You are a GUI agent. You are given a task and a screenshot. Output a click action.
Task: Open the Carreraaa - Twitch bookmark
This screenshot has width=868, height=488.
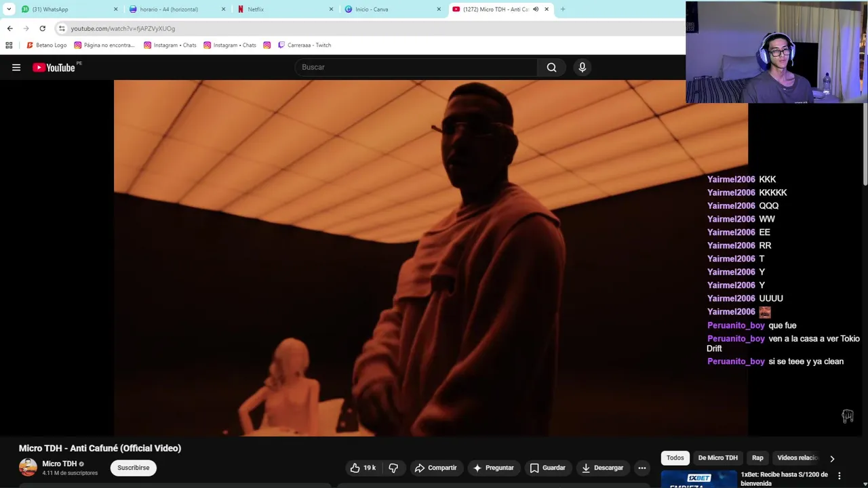(304, 45)
